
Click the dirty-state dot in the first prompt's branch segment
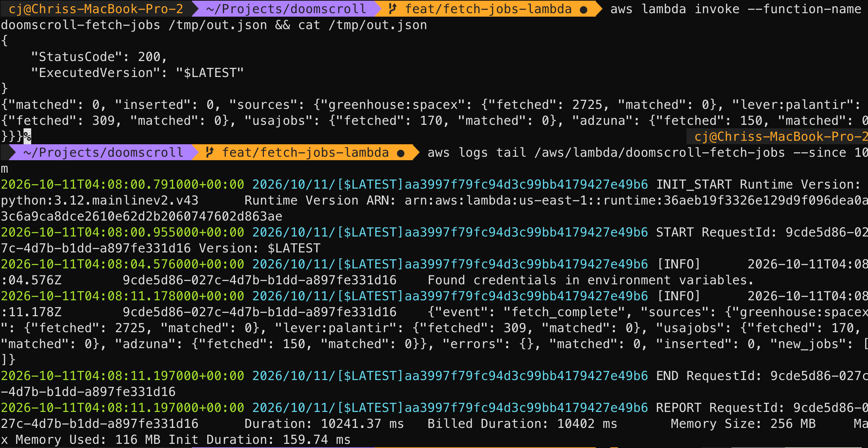click(x=584, y=10)
